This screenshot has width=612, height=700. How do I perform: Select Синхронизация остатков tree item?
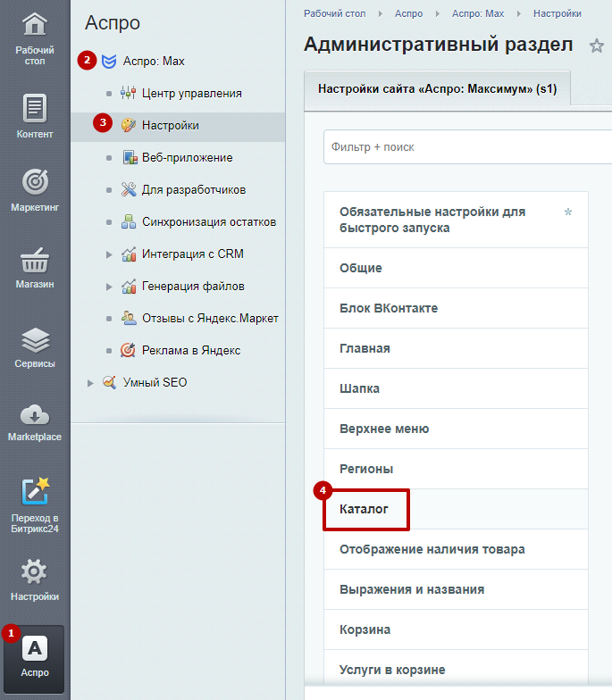[209, 221]
